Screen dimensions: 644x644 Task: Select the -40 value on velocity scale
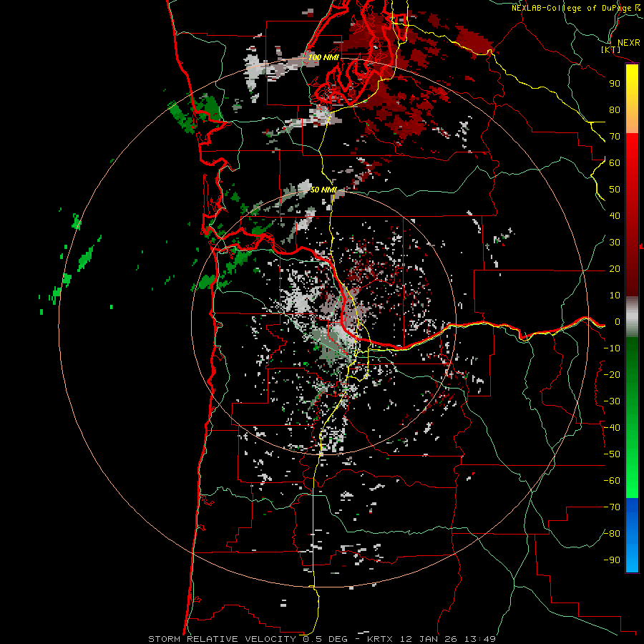pyautogui.click(x=612, y=428)
